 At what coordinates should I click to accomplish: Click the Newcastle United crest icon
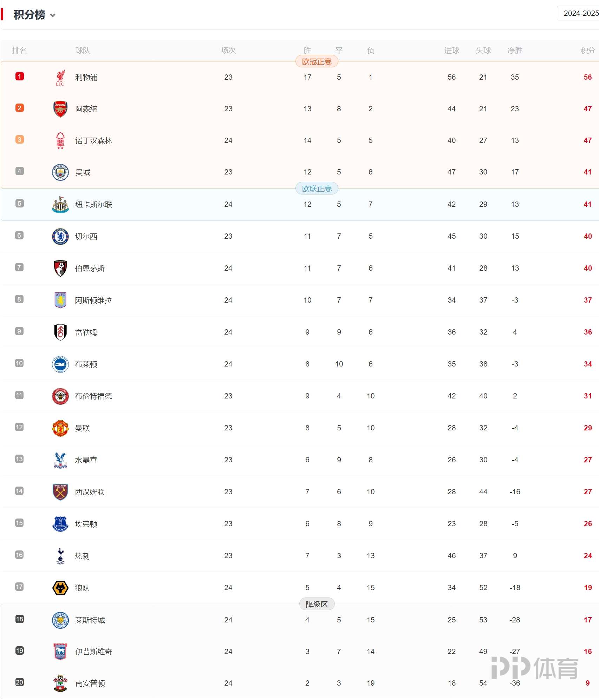tap(60, 204)
